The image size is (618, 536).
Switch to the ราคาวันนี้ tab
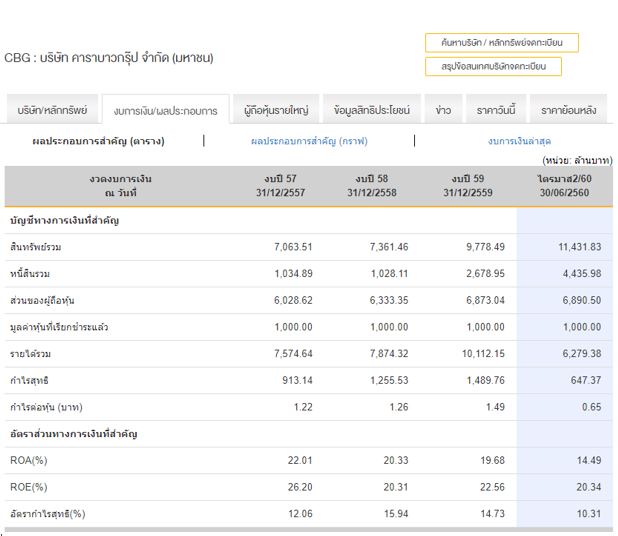click(496, 110)
